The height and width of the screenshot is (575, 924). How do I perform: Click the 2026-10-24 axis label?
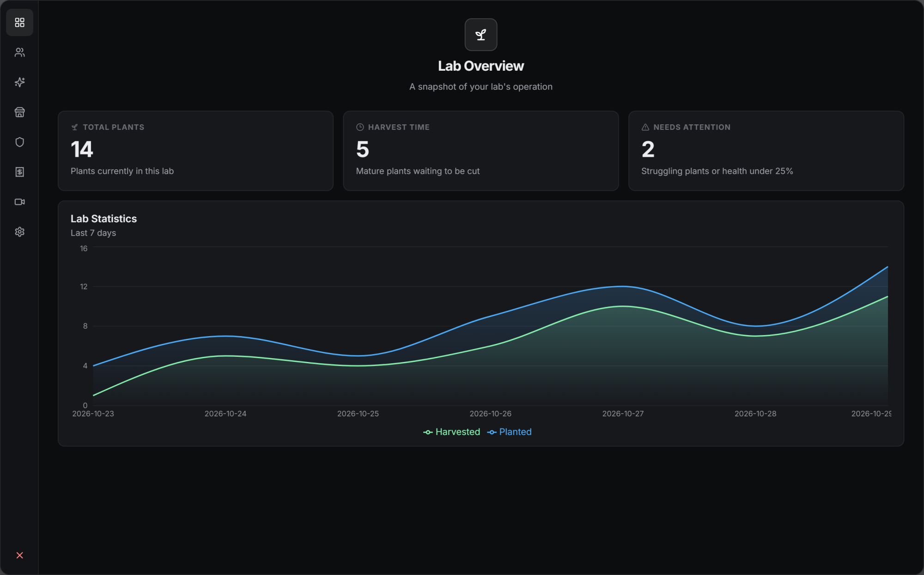click(225, 414)
